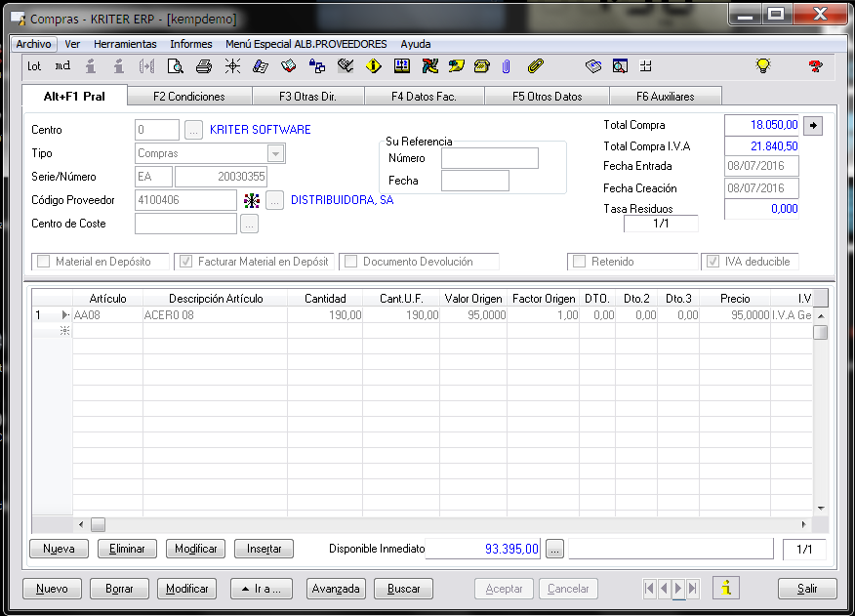
Task: Open the Herramientas menu
Action: tap(125, 44)
